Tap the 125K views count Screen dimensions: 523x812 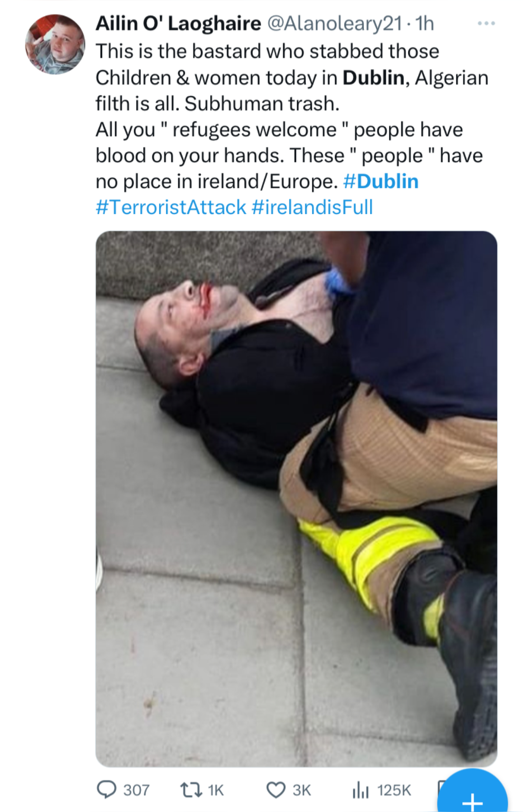pyautogui.click(x=394, y=790)
